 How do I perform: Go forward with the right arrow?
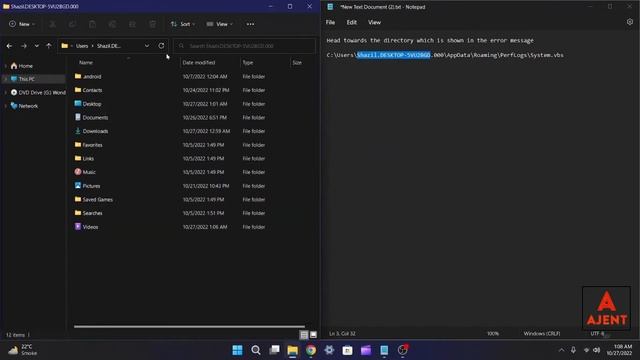[24, 46]
